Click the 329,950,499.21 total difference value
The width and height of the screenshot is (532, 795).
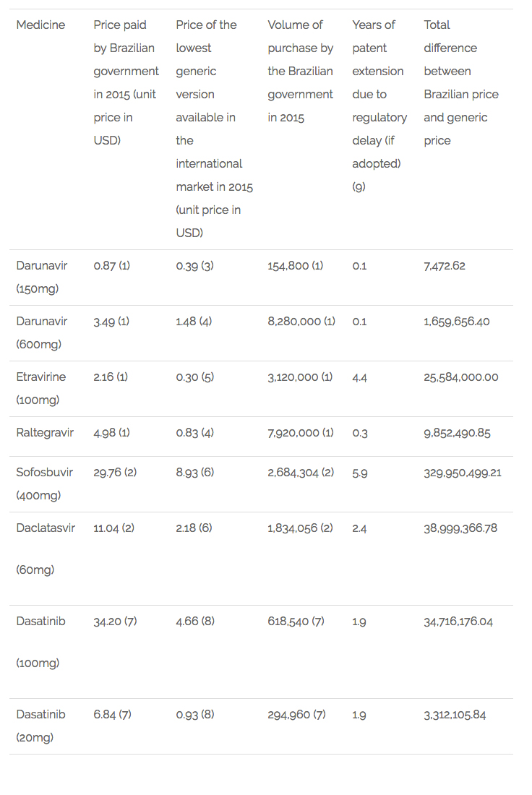pos(463,473)
